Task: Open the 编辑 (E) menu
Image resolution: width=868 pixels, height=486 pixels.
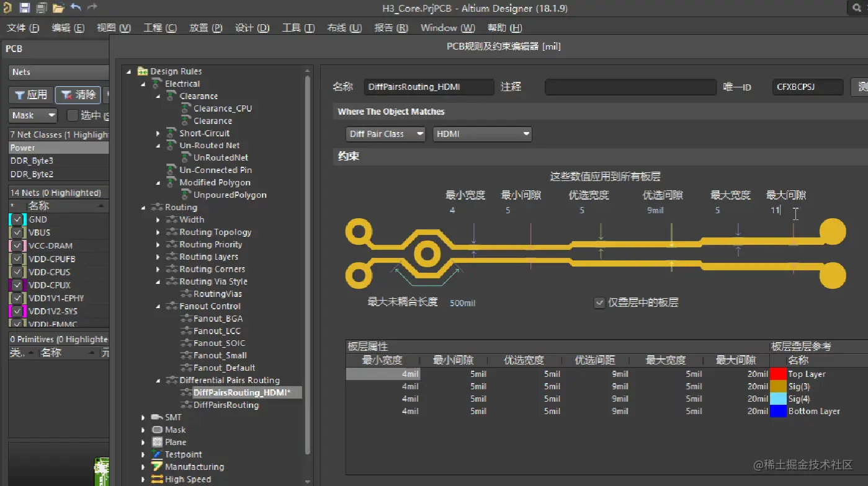Action: tap(68, 28)
